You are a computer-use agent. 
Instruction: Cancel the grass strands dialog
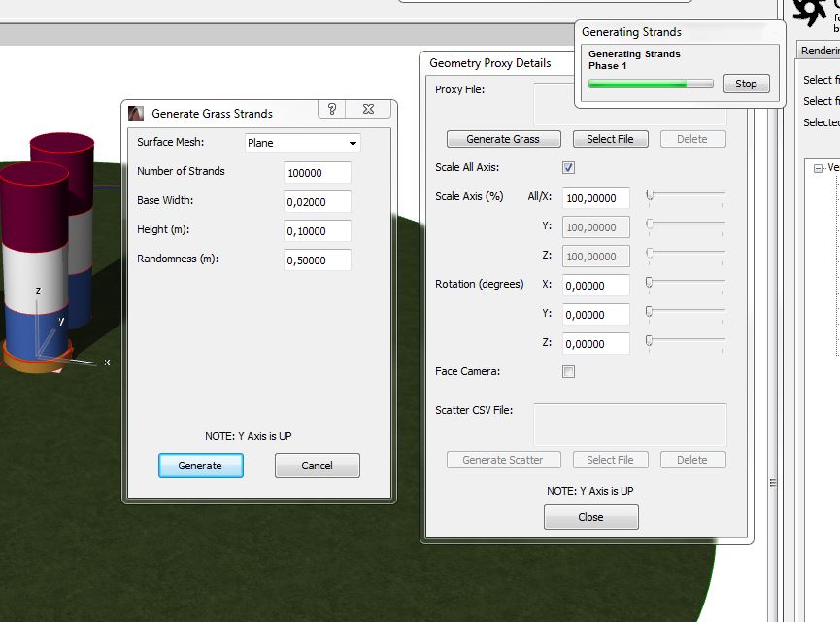(318, 466)
